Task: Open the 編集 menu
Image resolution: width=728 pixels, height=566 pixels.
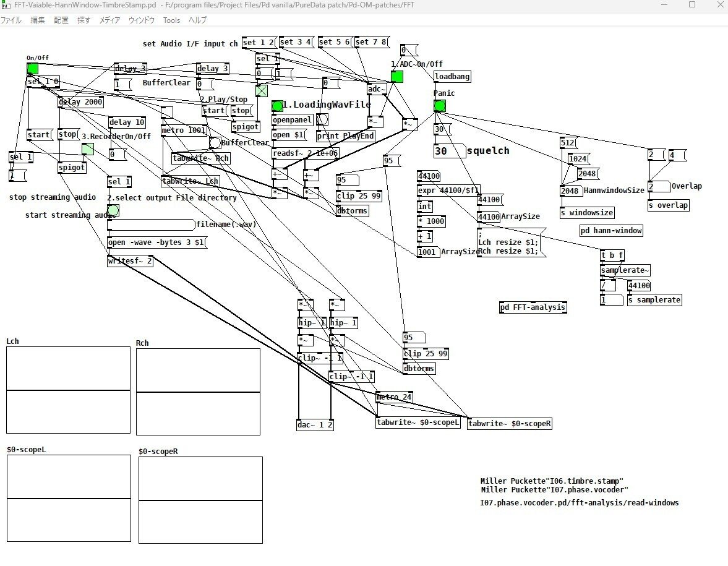Action: 38,20
